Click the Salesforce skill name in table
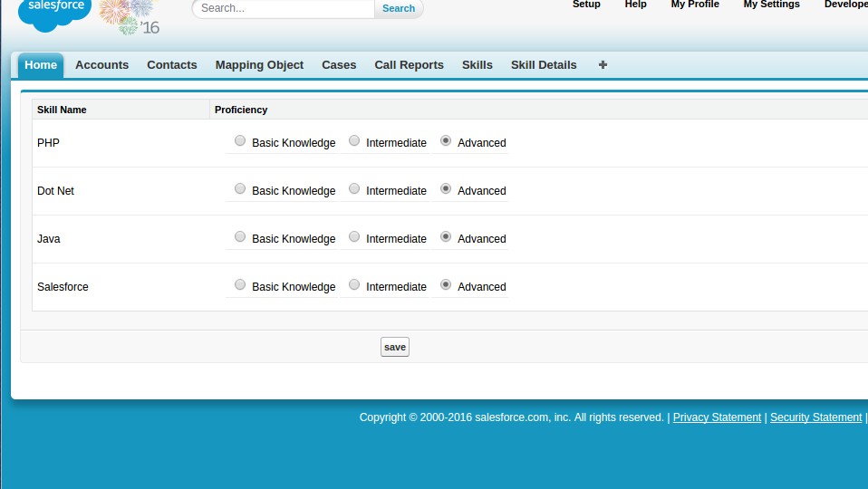 pyautogui.click(x=63, y=286)
